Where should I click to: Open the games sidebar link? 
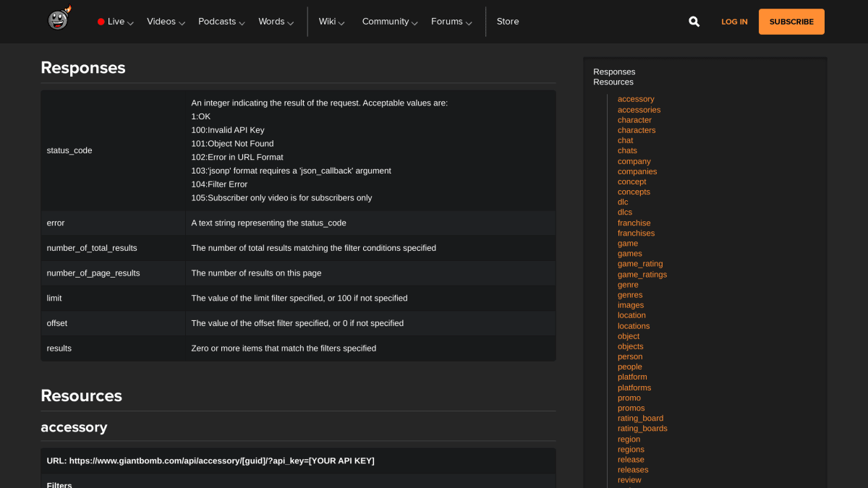coord(630,253)
